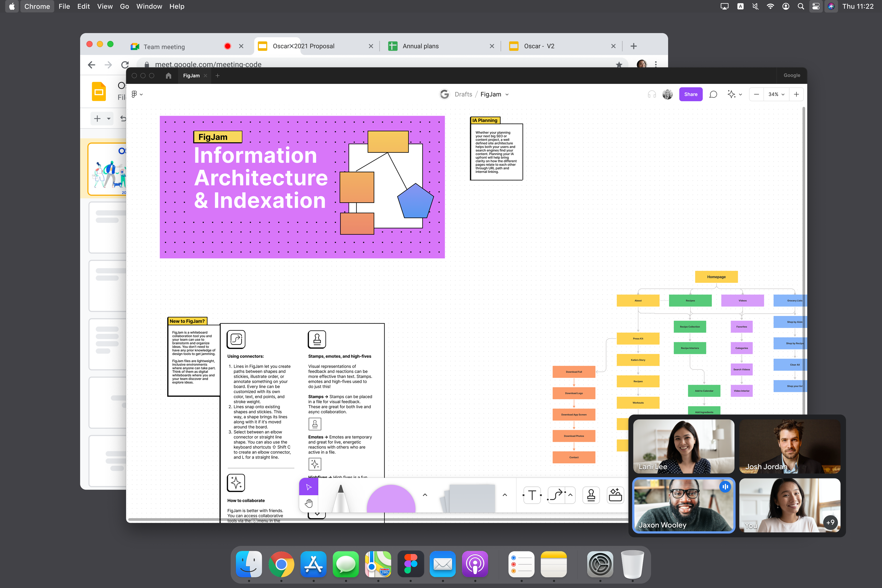Click the Share button
Viewport: 882px width, 588px height.
pos(691,95)
